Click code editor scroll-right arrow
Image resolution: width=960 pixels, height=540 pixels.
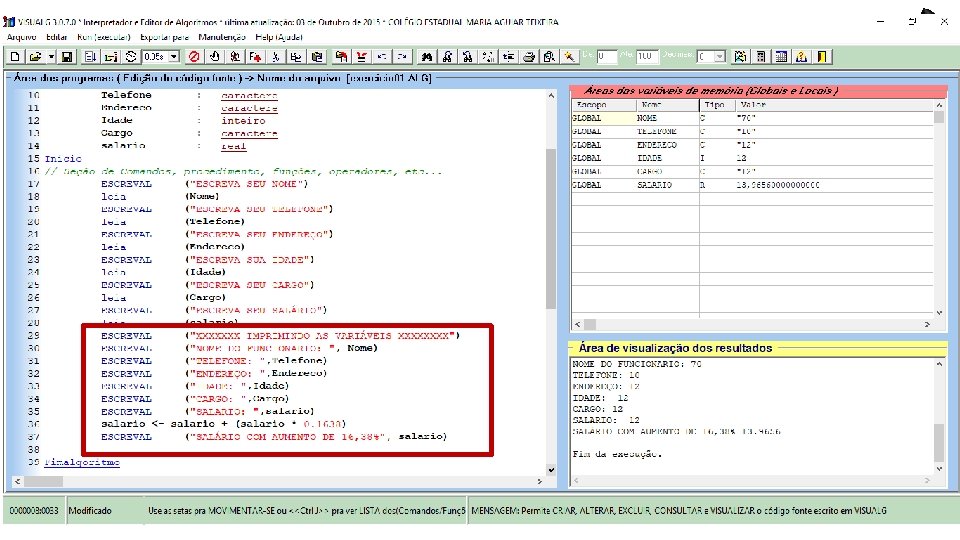539,482
